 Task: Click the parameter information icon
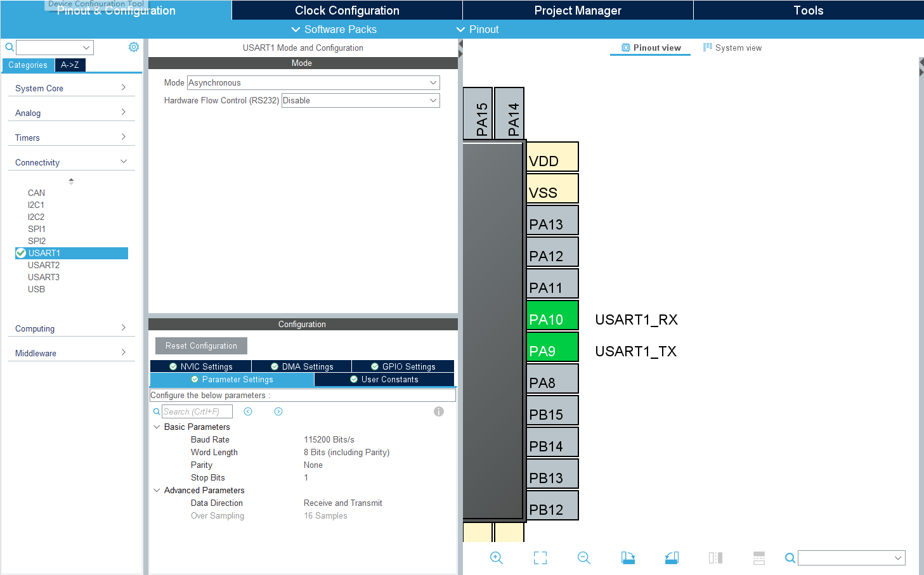tap(438, 411)
